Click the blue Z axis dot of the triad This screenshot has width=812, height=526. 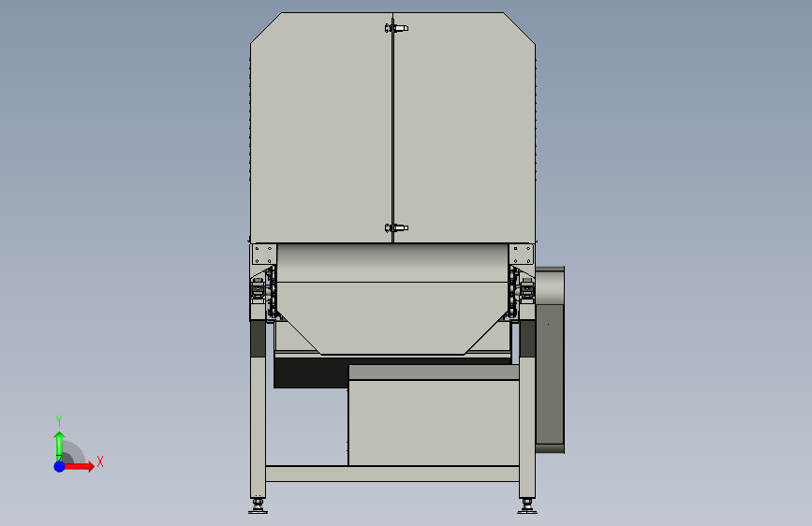coord(60,466)
